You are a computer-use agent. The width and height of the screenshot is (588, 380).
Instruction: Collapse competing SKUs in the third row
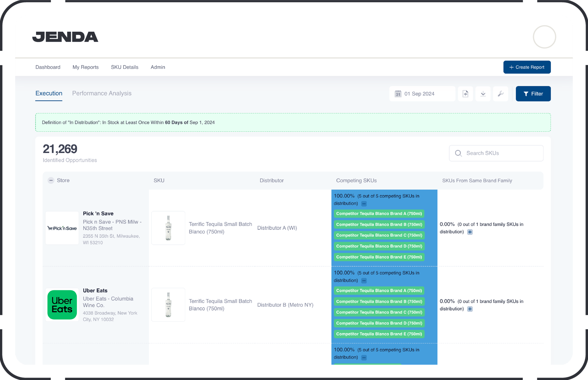[x=364, y=358]
